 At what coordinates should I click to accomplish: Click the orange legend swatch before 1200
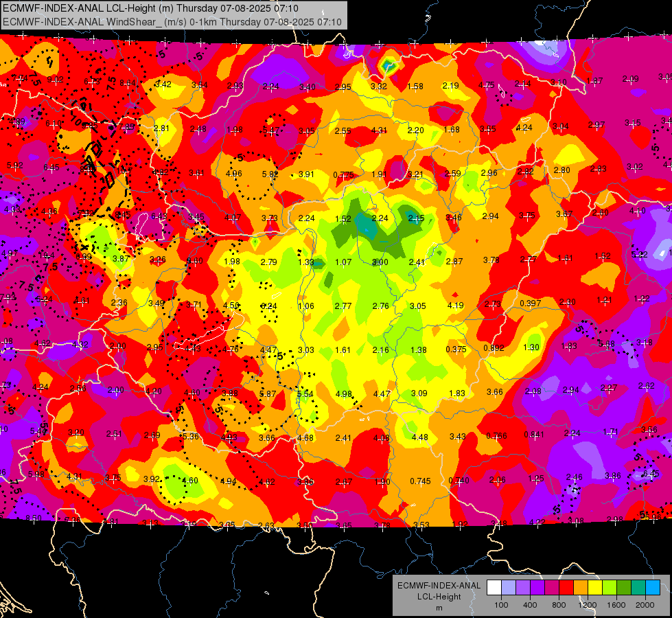coord(581,588)
